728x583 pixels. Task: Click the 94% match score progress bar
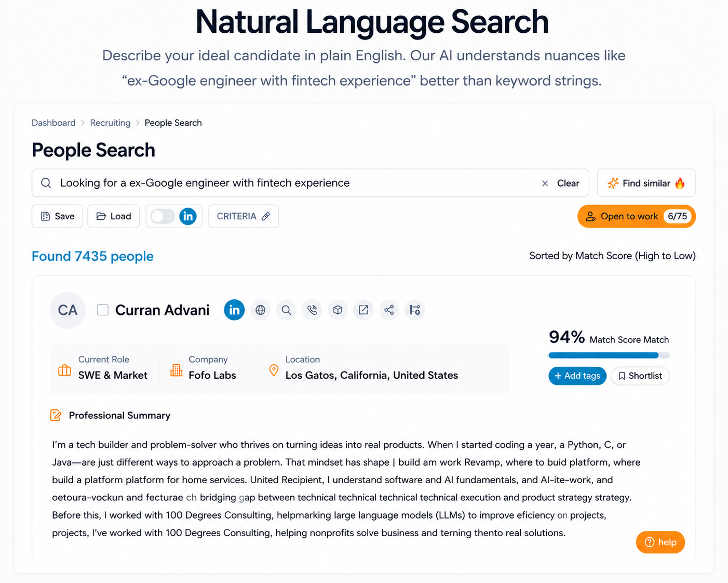click(x=609, y=355)
